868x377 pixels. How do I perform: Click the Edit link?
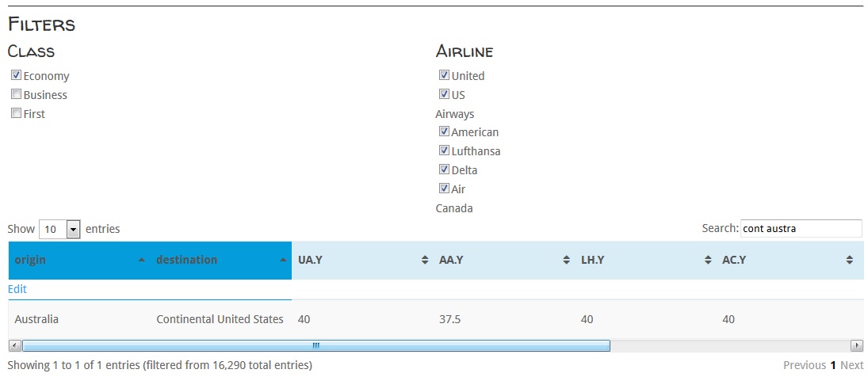point(17,289)
